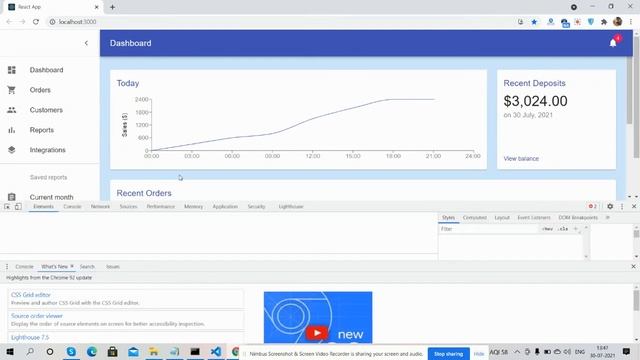Open notifications bell in Dashboard header

[613, 43]
